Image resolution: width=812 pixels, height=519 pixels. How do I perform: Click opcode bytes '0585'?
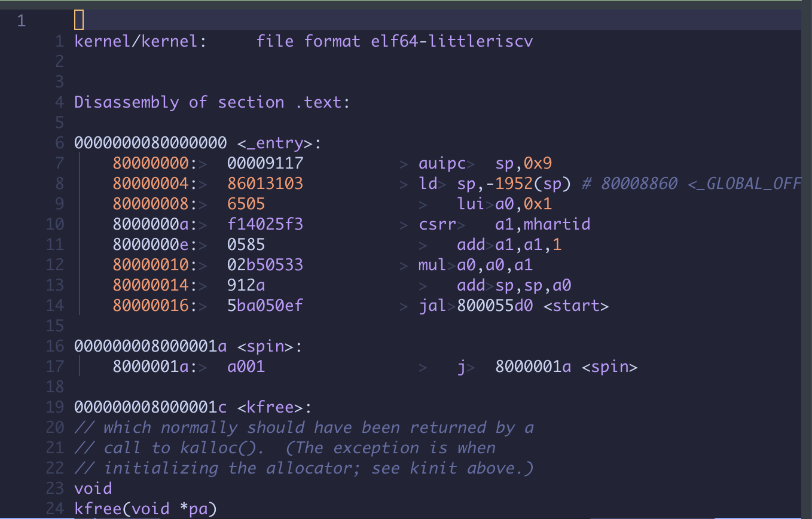[x=246, y=245]
